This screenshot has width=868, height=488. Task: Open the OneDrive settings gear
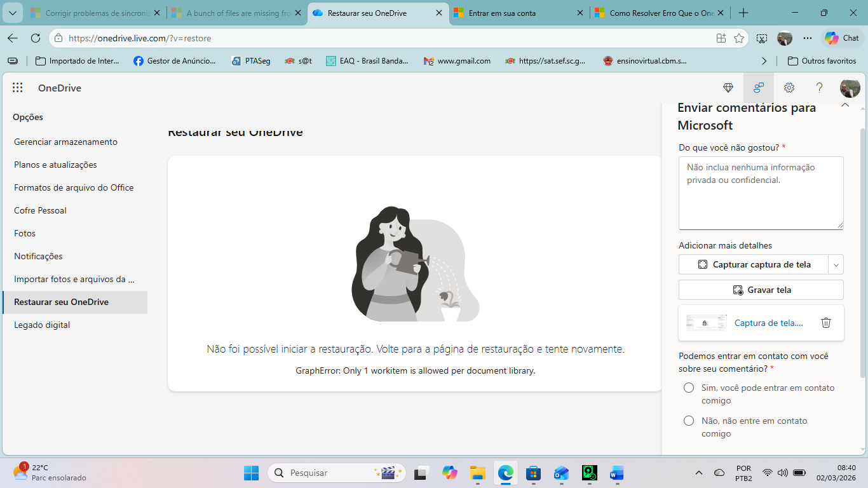[x=789, y=88]
